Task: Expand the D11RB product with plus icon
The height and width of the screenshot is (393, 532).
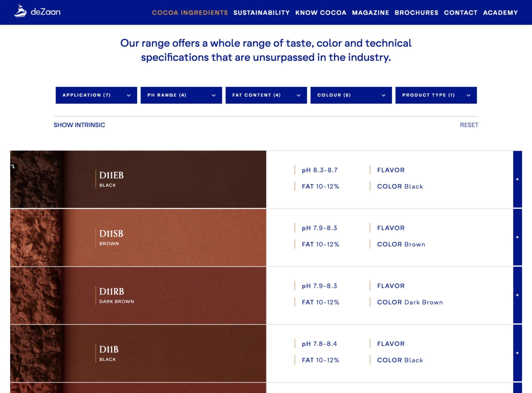Action: pyautogui.click(x=517, y=295)
